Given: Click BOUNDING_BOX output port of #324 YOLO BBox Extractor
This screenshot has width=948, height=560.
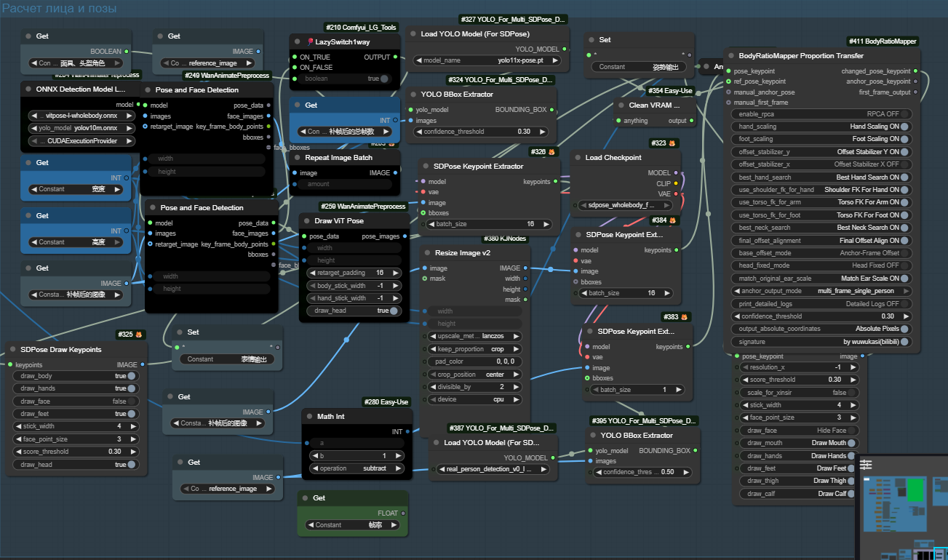Looking at the screenshot, I should point(552,110).
